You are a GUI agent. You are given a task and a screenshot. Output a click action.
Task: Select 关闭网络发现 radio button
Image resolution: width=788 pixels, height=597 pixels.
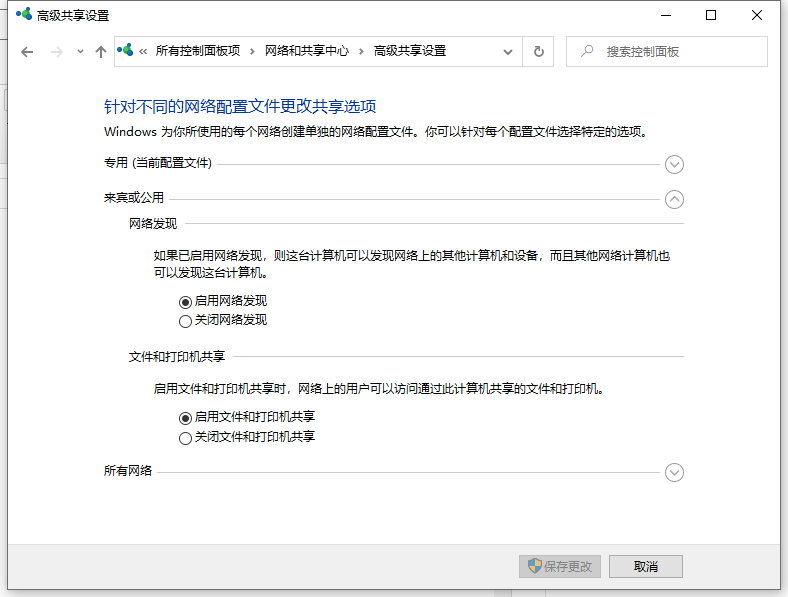click(185, 321)
